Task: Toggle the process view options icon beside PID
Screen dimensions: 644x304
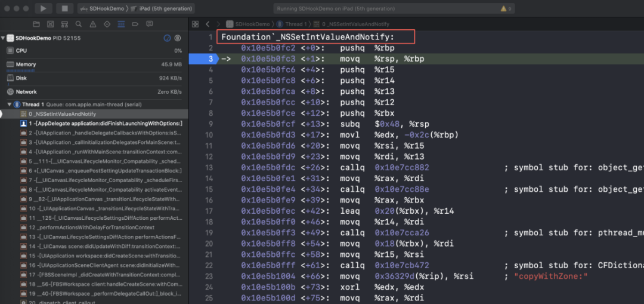Action: pos(178,38)
